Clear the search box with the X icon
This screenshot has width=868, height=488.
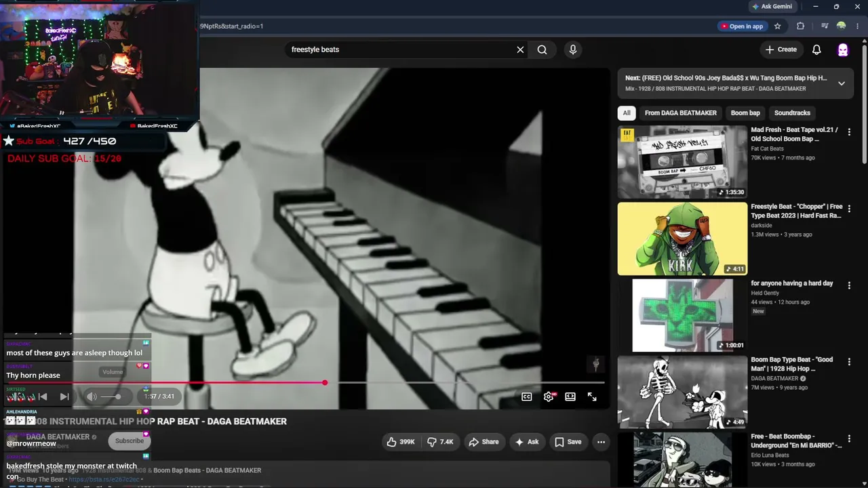(520, 49)
